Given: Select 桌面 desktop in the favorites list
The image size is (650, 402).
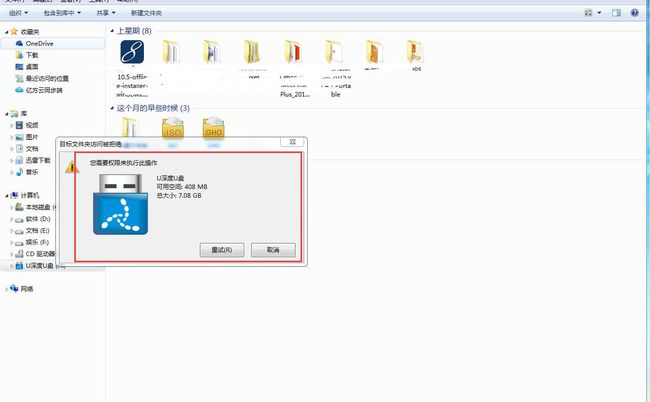Looking at the screenshot, I should [32, 66].
